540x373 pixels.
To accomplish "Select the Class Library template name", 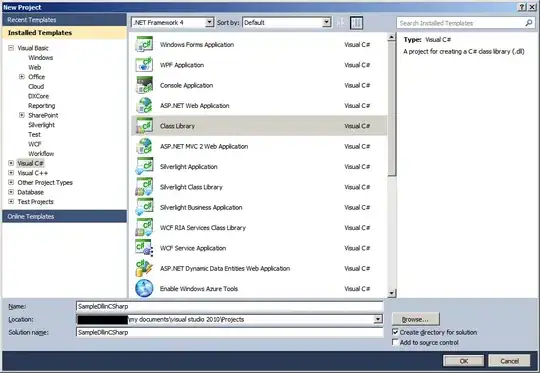I will [177, 126].
